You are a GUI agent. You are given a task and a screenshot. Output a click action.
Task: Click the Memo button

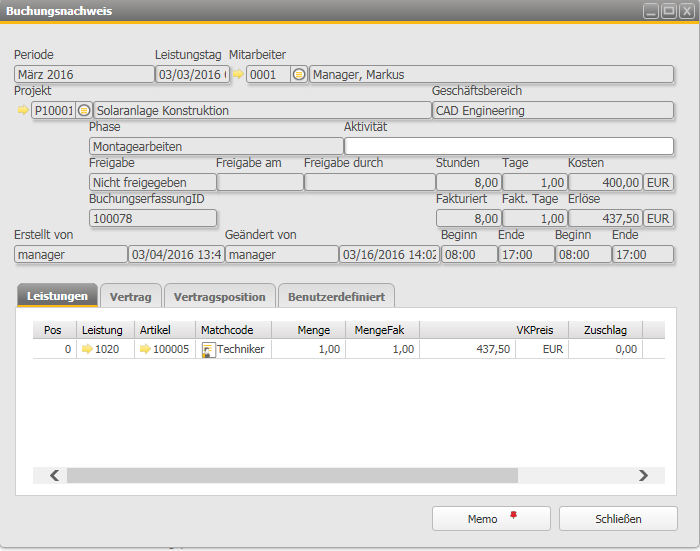[491, 518]
